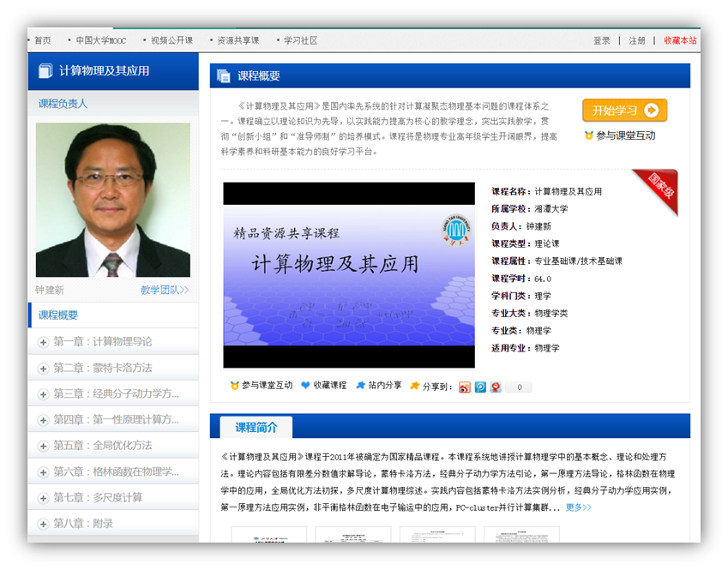Click the 站内分享 pin icon
This screenshot has width=728, height=570.
coord(360,386)
